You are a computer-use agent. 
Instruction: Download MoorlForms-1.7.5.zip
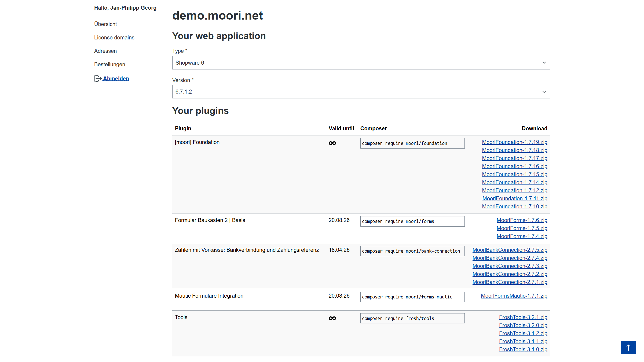522,228
